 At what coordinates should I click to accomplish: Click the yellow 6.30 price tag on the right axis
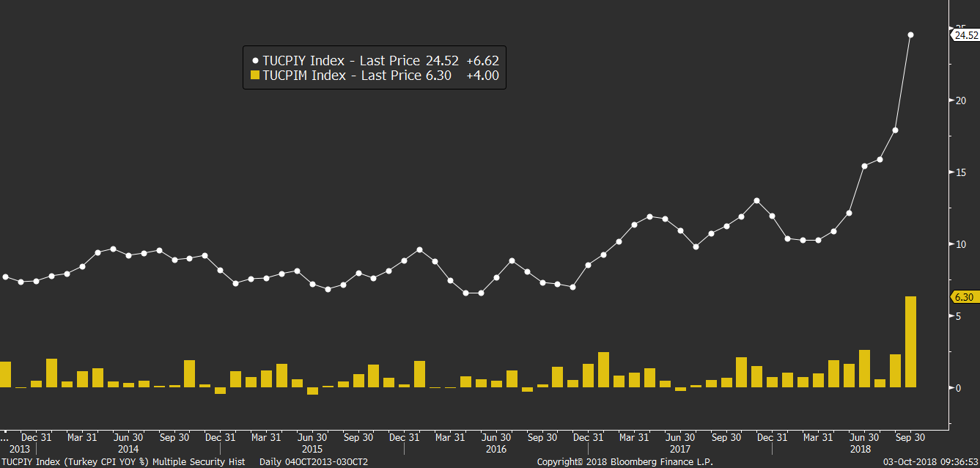(965, 297)
